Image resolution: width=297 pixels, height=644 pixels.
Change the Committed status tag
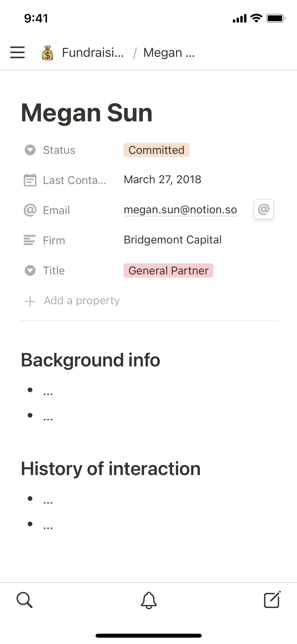[x=156, y=150]
